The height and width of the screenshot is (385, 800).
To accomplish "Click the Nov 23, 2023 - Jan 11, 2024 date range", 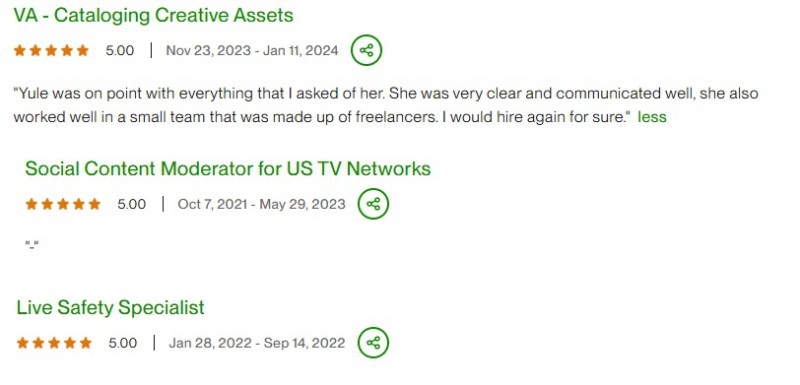I will click(252, 50).
